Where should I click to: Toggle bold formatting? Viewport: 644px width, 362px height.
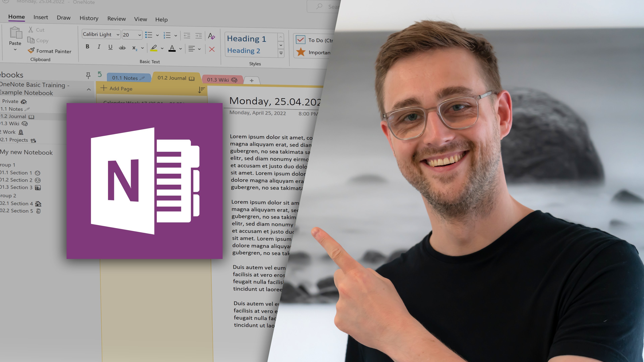pos(88,46)
